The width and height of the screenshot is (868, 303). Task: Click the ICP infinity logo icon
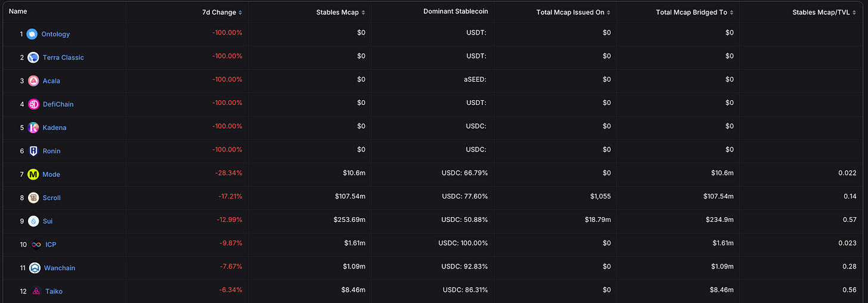[x=36, y=245]
